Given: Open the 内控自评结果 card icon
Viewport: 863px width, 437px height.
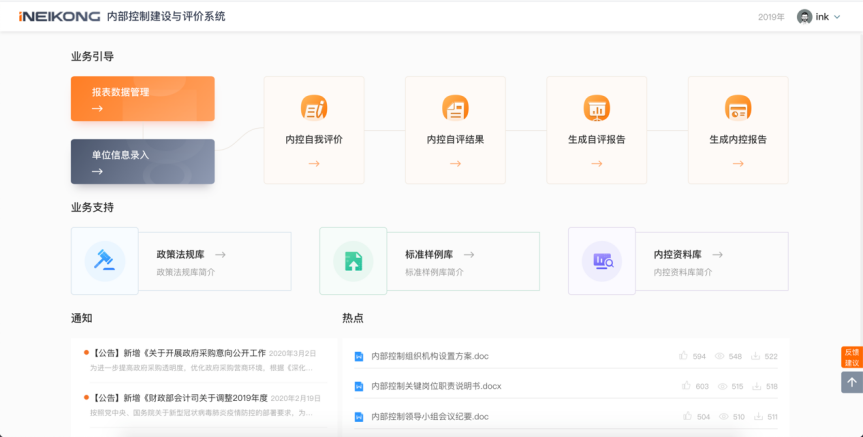Looking at the screenshot, I should click(455, 108).
